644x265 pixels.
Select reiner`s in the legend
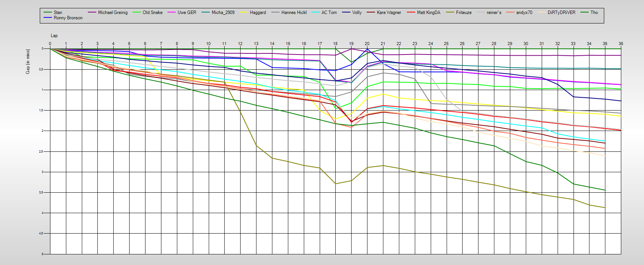[x=494, y=12]
